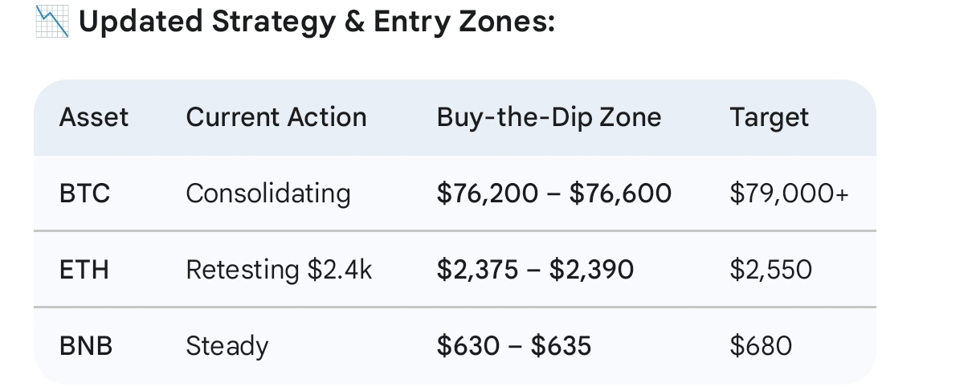Click the $79,000+ target value
Viewport: 980px width, 391px height.
(x=789, y=193)
